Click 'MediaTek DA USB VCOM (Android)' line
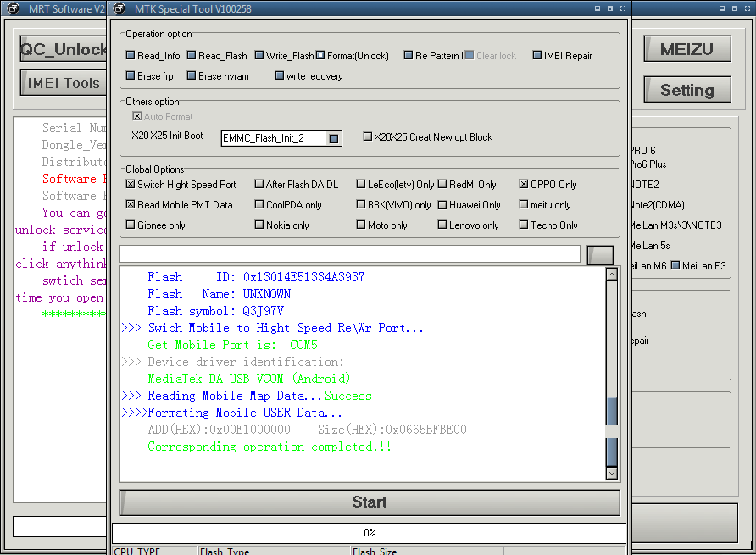This screenshot has height=555, width=756. tap(249, 379)
